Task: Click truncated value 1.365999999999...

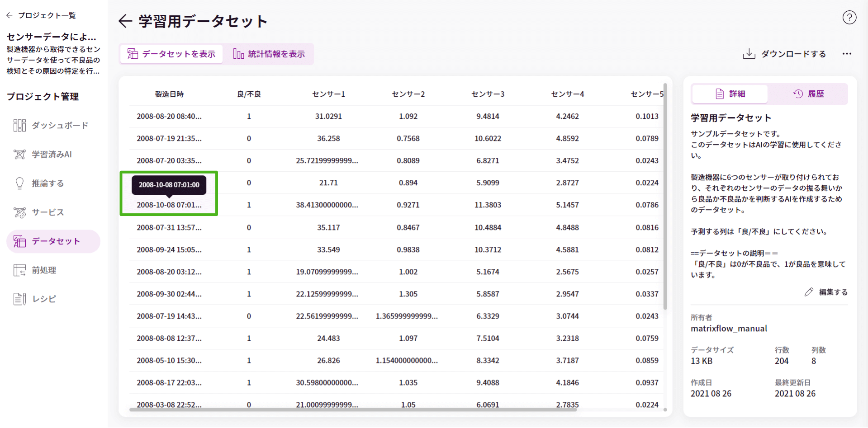Action: (x=407, y=316)
